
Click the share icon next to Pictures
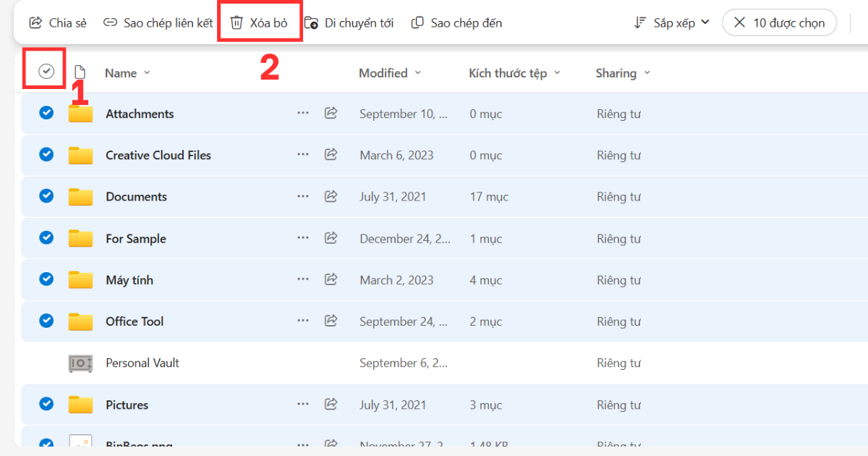coord(330,404)
